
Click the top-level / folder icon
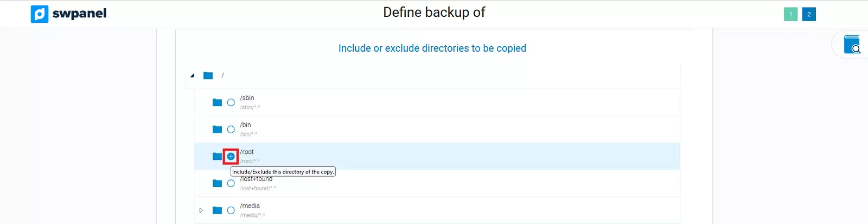208,76
